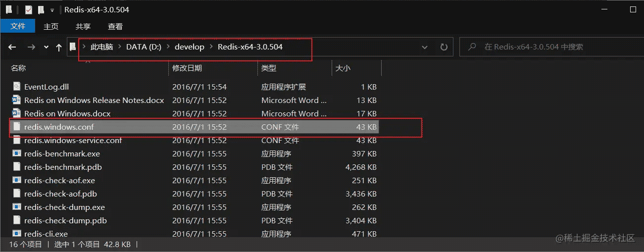Click DATA (D:) breadcrumb in address bar
This screenshot has height=252, width=644.
tap(144, 47)
